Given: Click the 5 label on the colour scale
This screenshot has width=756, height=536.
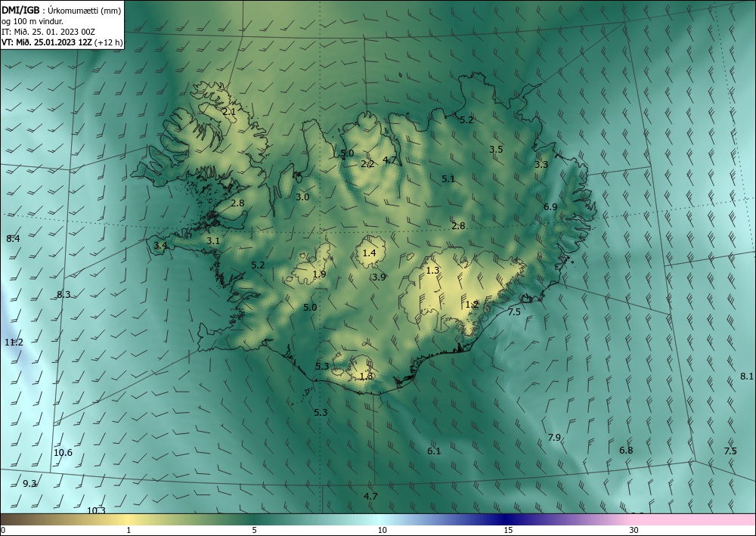Looking at the screenshot, I should 254,531.
